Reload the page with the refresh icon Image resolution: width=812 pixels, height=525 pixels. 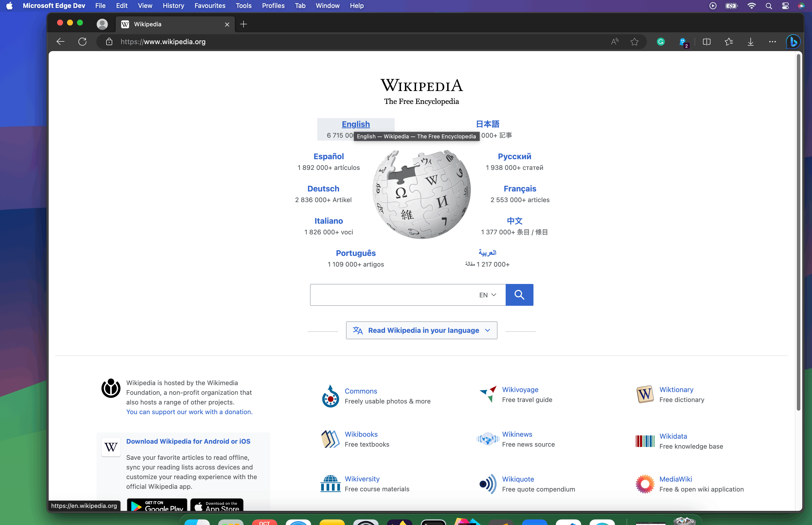[82, 42]
